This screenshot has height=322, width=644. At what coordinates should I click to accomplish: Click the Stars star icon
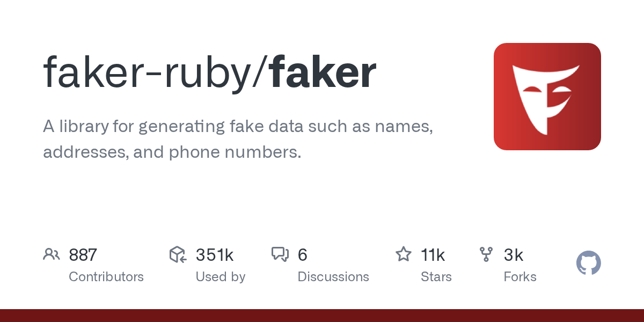point(404,254)
